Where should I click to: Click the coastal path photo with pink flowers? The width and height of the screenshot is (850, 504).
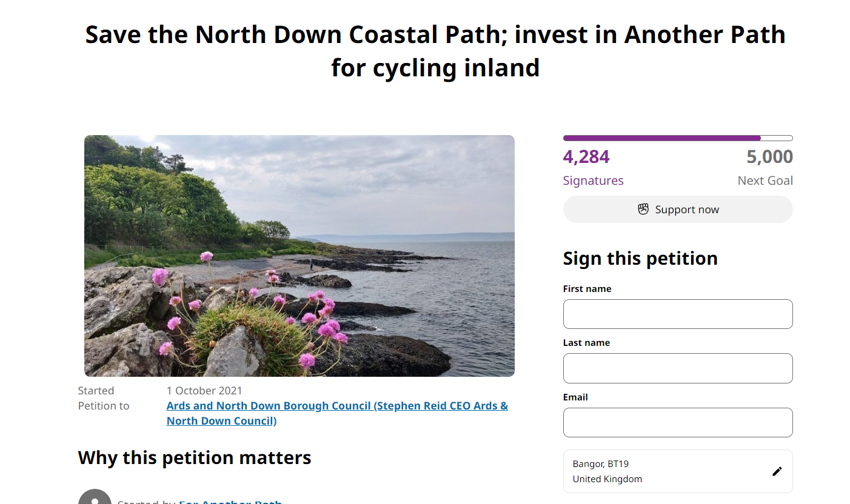coord(300,256)
